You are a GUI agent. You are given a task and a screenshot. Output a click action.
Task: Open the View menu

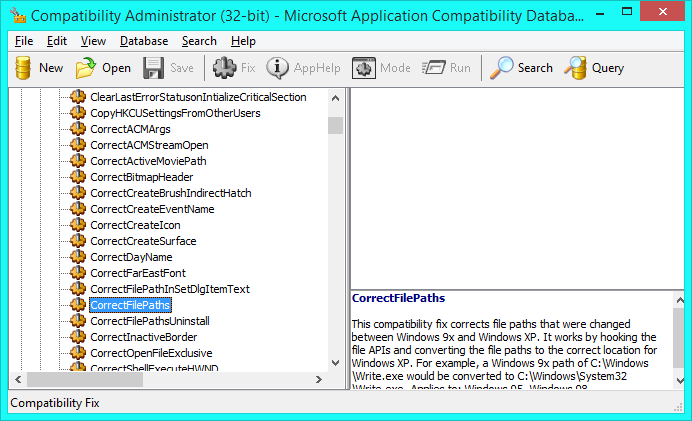[93, 41]
